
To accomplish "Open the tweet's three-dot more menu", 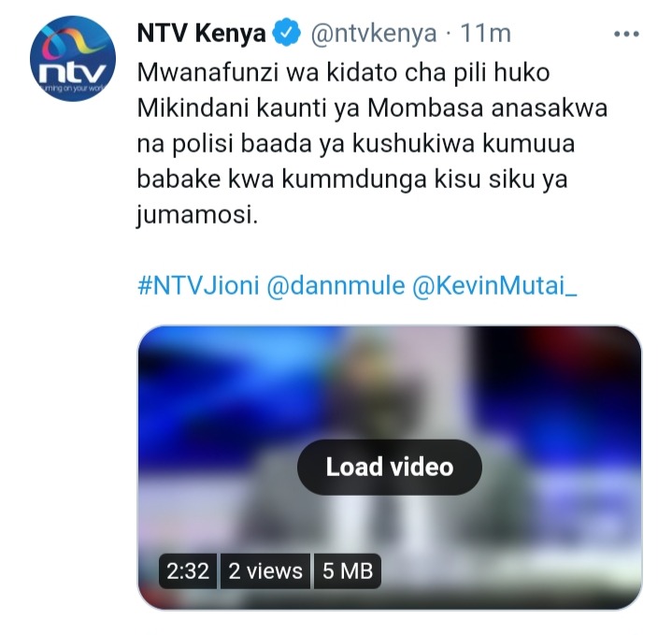I will point(626,34).
